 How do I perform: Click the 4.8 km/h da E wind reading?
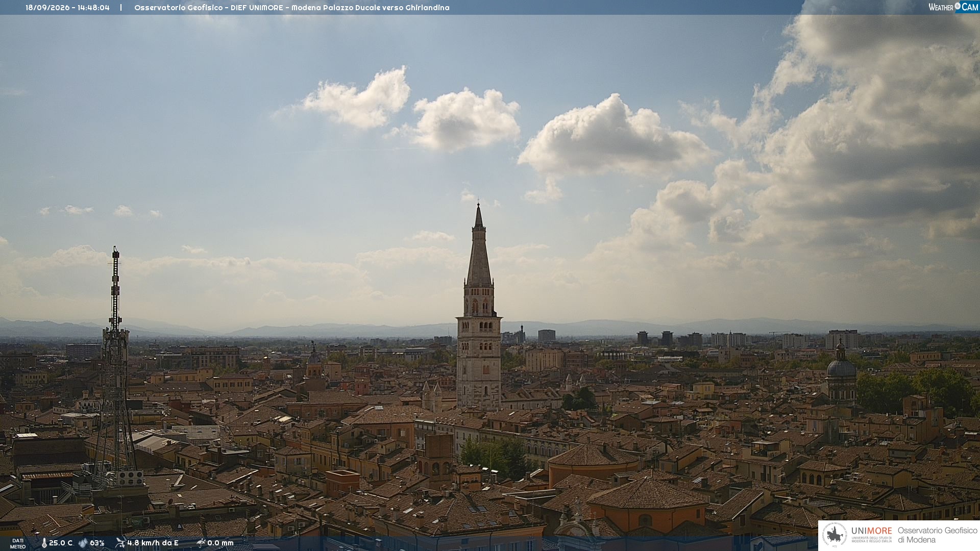click(x=153, y=543)
